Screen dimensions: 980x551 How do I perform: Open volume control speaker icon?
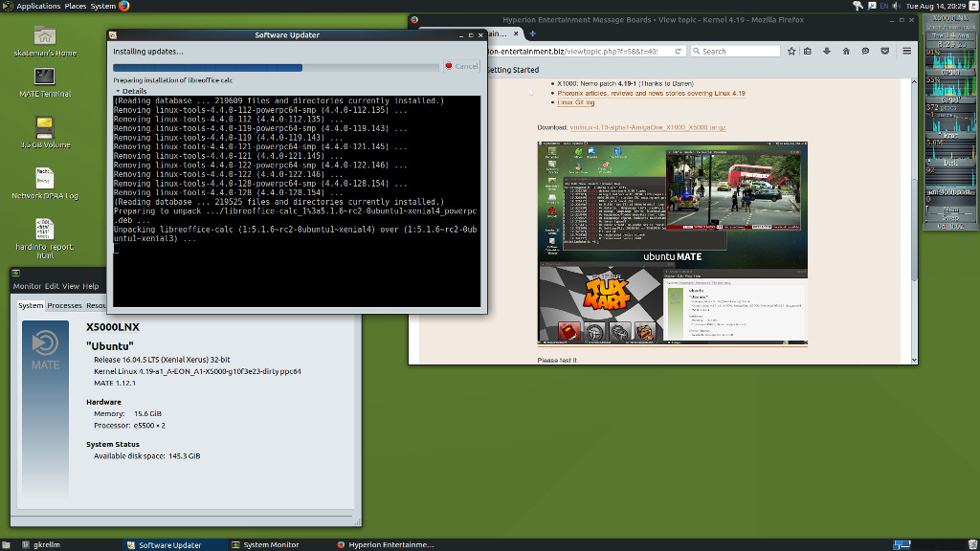896,6
